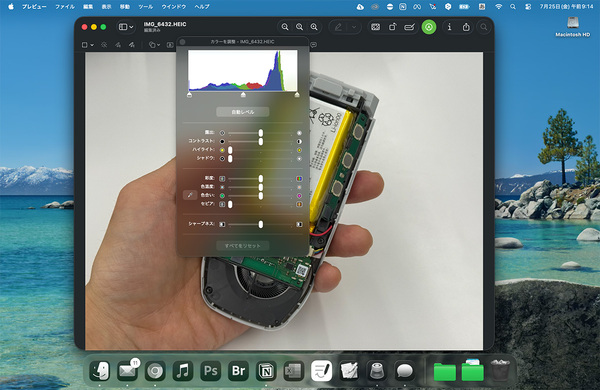Image resolution: width=600 pixels, height=390 pixels.
Task: Click the すべてをリセット button
Action: (x=243, y=246)
